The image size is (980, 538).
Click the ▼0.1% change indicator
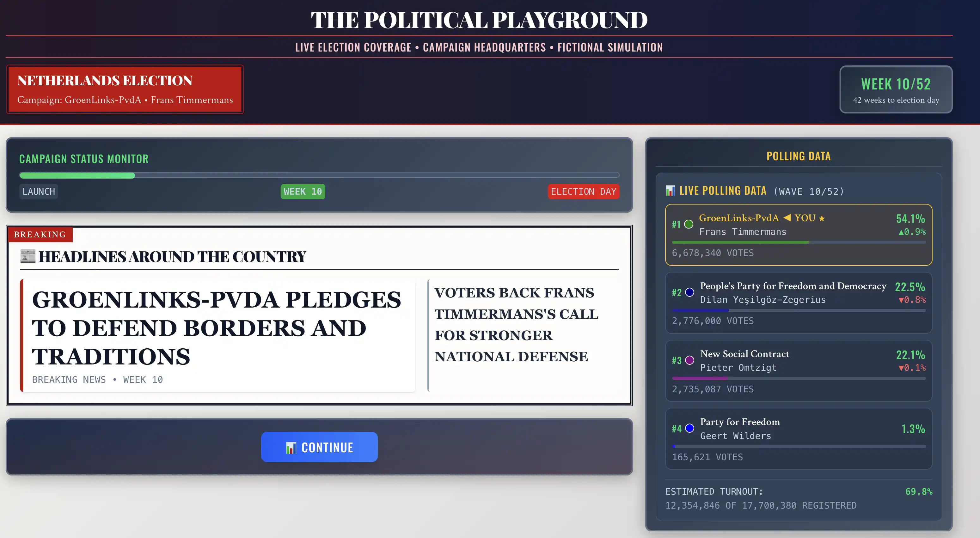click(912, 368)
